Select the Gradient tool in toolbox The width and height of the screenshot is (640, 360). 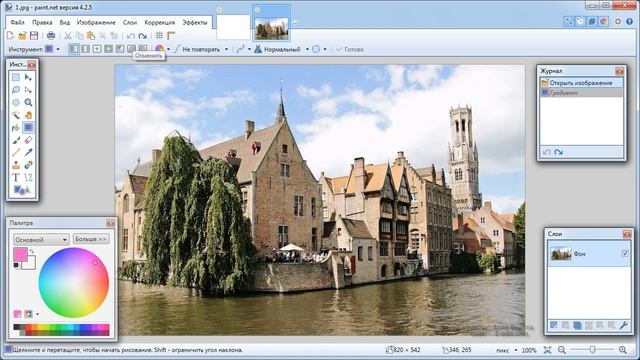pos(28,128)
